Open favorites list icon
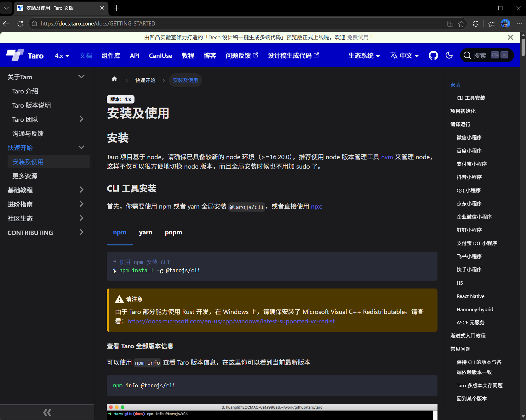The height and width of the screenshot is (420, 526). point(491,24)
